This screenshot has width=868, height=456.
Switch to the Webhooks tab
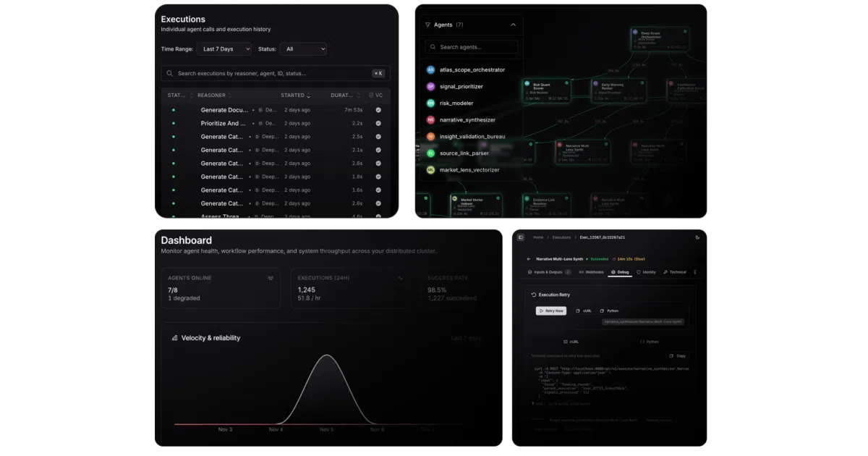590,272
